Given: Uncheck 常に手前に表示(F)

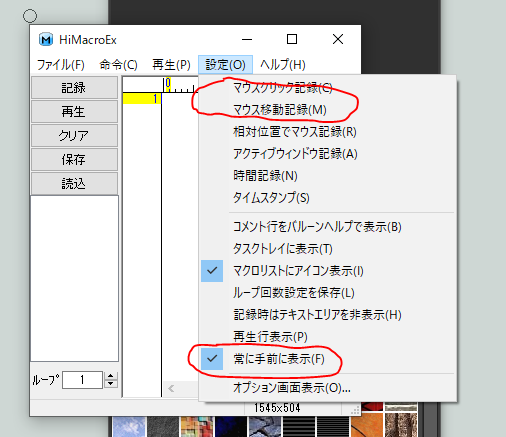Looking at the screenshot, I should [x=328, y=359].
